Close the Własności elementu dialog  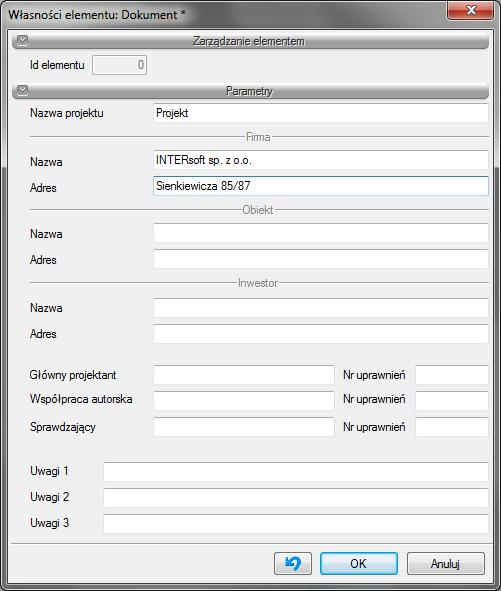pyautogui.click(x=470, y=10)
